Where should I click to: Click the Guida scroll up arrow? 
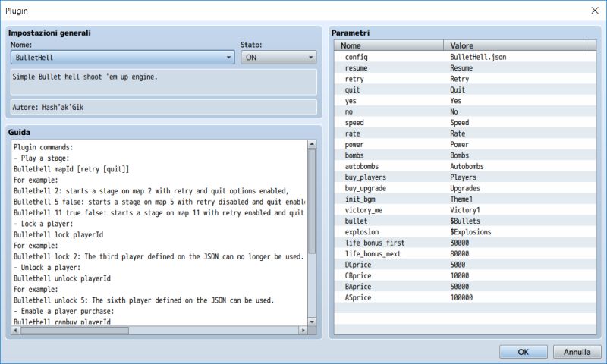tap(312, 144)
